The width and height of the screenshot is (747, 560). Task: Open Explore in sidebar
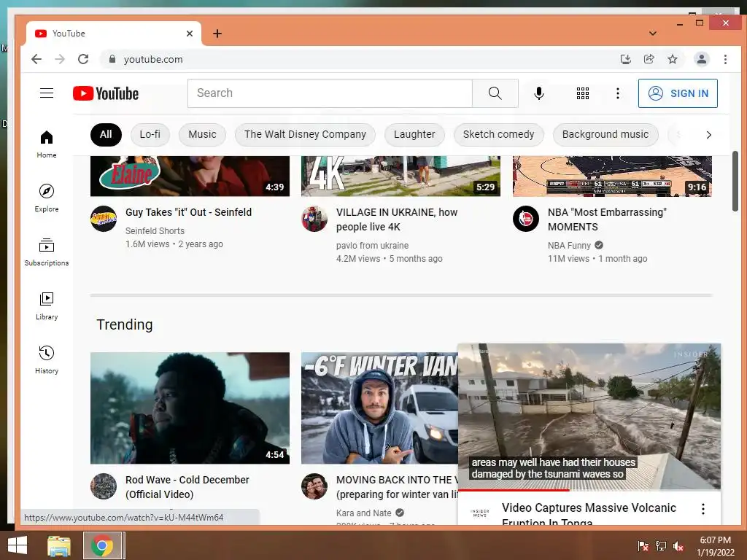pyautogui.click(x=47, y=198)
